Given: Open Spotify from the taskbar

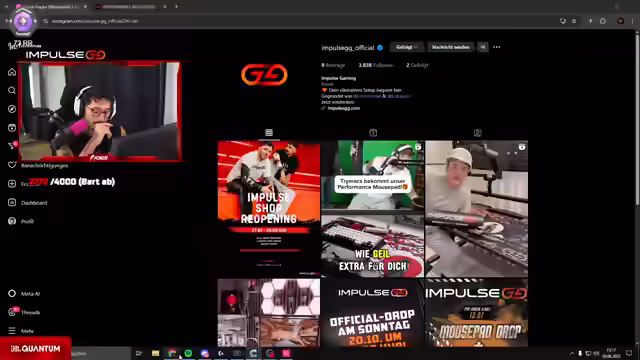Looking at the screenshot, I should tap(188, 353).
